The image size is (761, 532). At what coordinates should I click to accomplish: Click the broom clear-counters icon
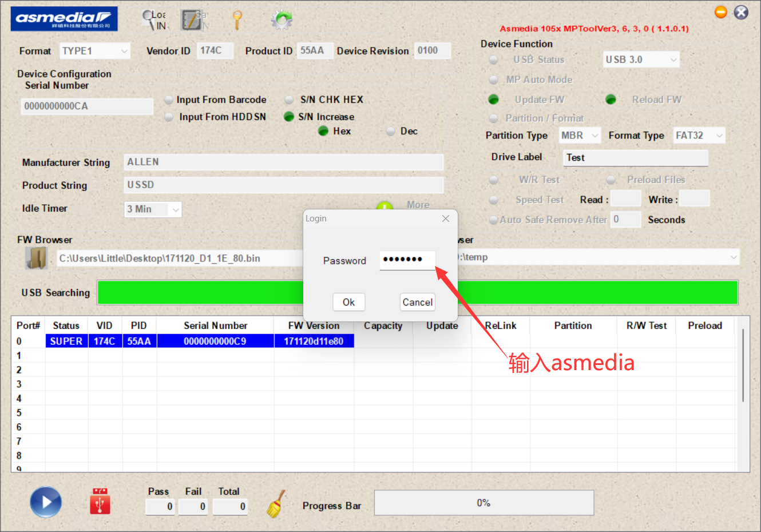(276, 504)
